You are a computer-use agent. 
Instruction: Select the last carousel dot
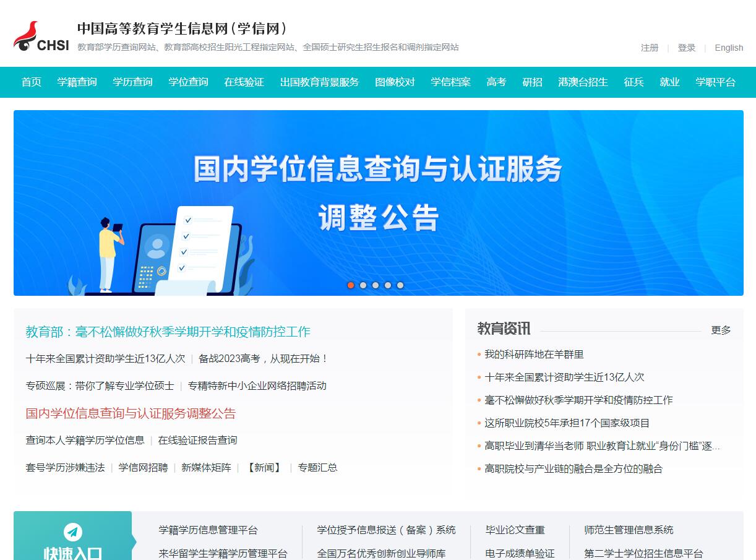click(x=400, y=285)
